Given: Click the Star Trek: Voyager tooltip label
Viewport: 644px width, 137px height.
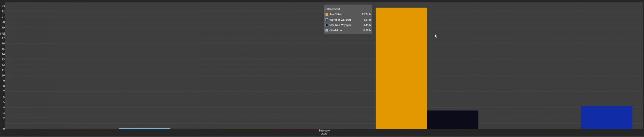Looking at the screenshot, I should [340, 25].
